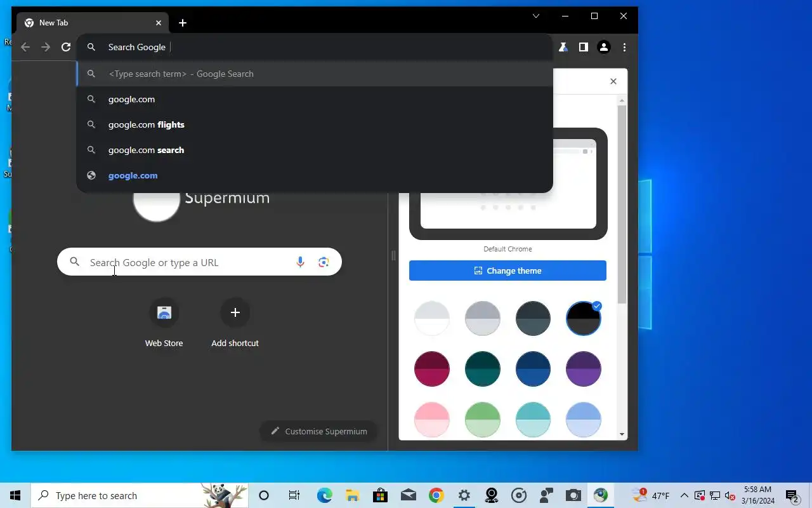Select the purple colour theme swatch
The height and width of the screenshot is (508, 812).
583,369
